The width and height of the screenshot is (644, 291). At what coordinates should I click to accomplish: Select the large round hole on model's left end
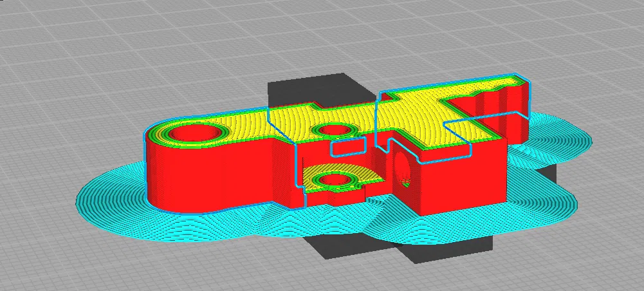click(195, 133)
